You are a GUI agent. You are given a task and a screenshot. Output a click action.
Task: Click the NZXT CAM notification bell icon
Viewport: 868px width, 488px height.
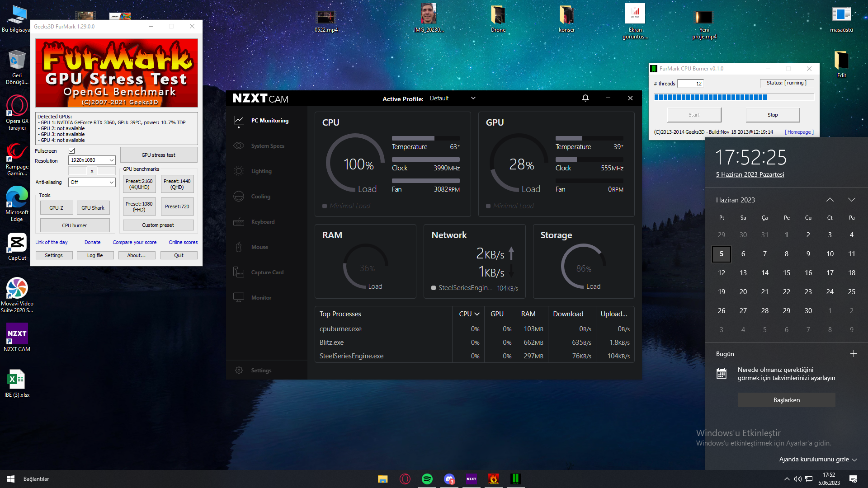tap(585, 98)
